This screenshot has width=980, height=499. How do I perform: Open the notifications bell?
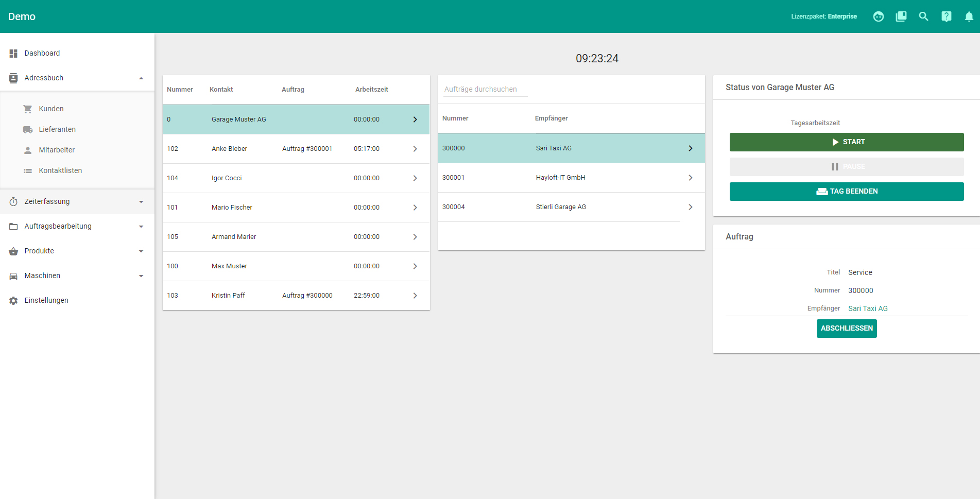[969, 16]
